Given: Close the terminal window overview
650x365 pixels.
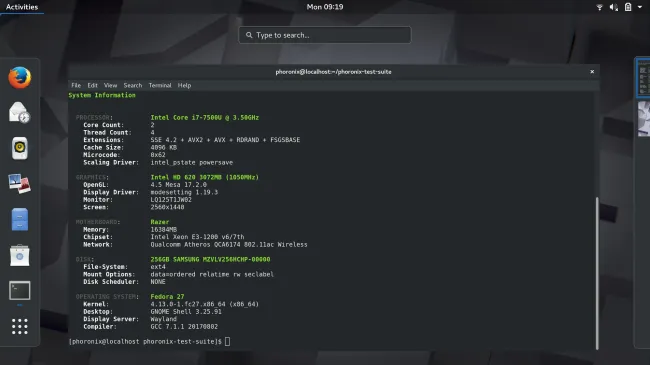Looking at the screenshot, I should point(592,72).
